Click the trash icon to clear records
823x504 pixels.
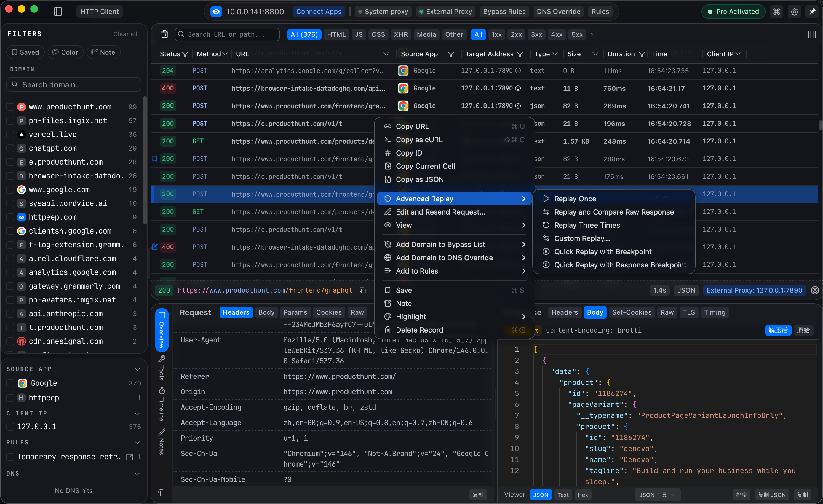pos(165,34)
